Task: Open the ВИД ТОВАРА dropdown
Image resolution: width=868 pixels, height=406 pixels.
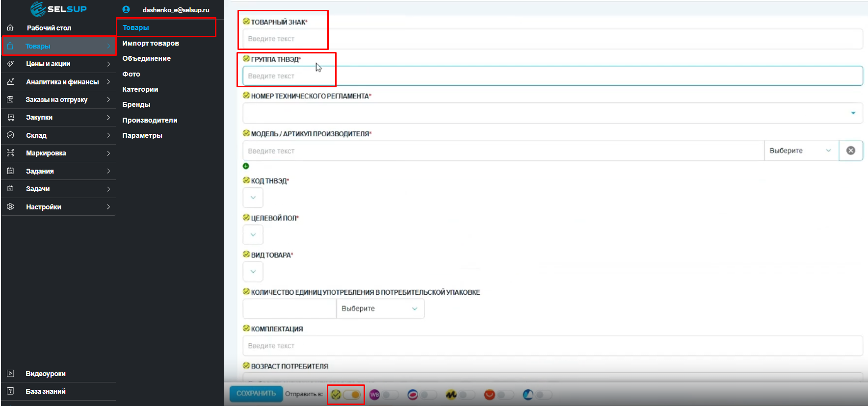Action: pyautogui.click(x=253, y=272)
